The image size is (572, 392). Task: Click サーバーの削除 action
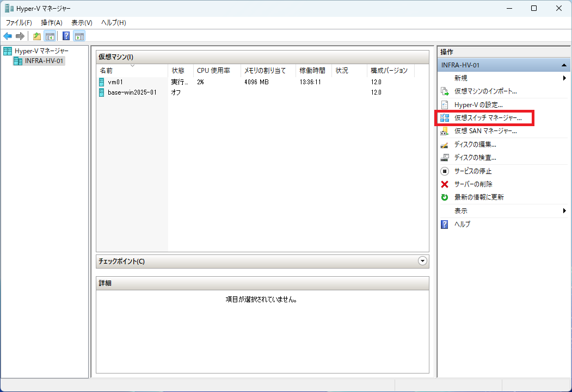[473, 184]
